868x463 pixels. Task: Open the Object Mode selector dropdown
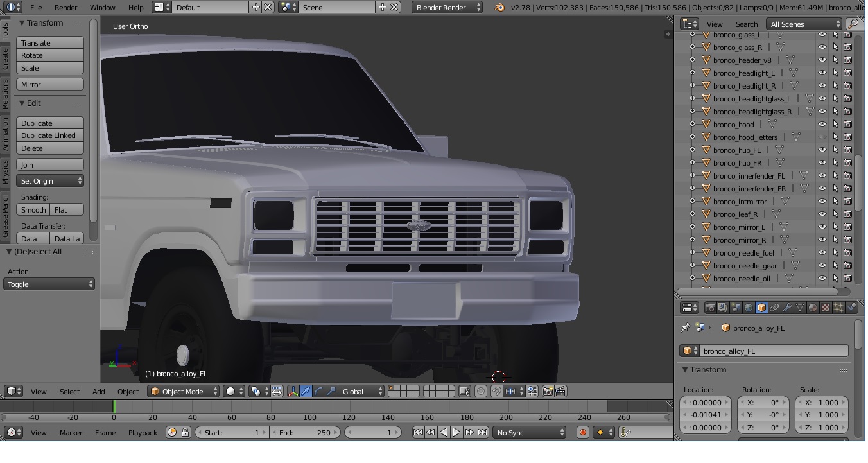coord(183,391)
